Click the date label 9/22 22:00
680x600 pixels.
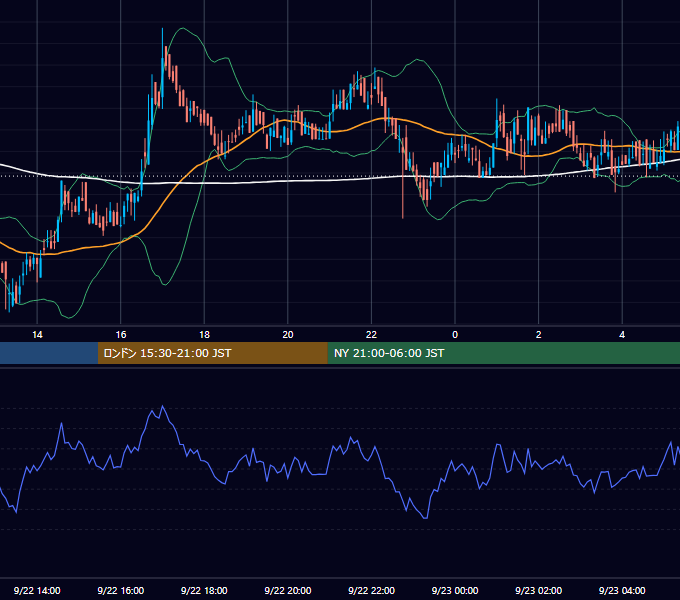371,590
